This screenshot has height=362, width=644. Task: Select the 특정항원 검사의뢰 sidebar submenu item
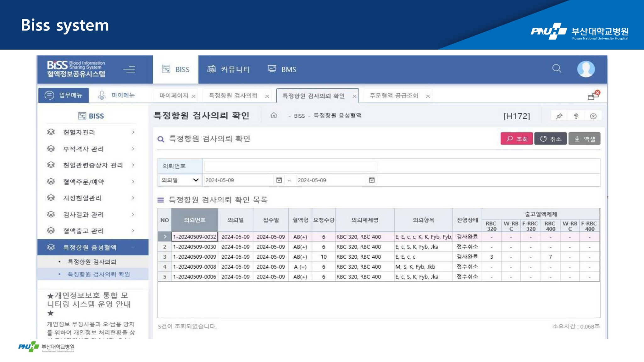click(x=92, y=262)
